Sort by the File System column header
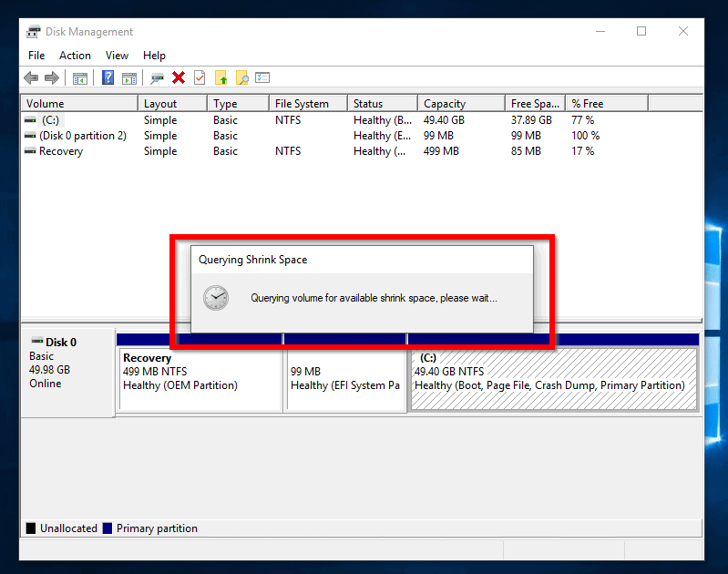 coord(302,104)
